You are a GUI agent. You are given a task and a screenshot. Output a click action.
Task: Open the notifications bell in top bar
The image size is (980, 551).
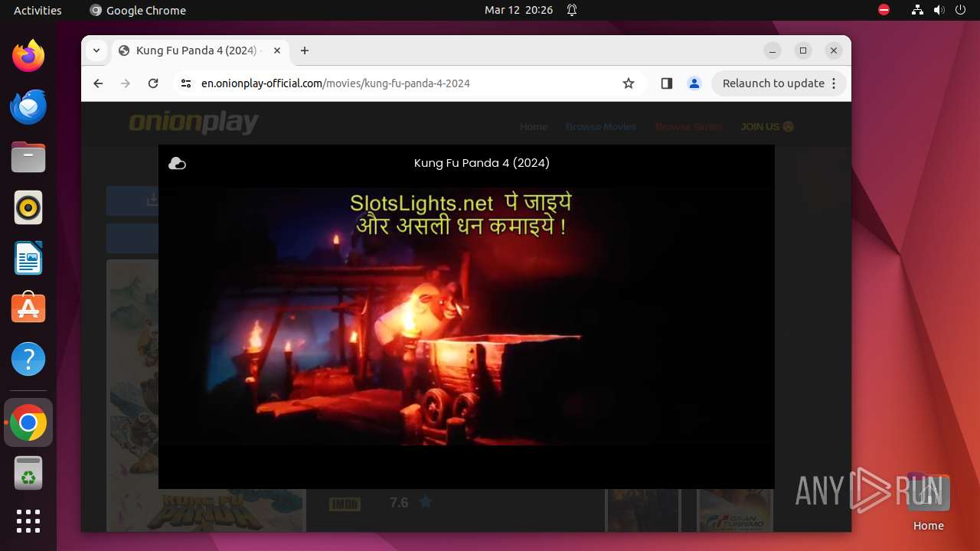572,10
